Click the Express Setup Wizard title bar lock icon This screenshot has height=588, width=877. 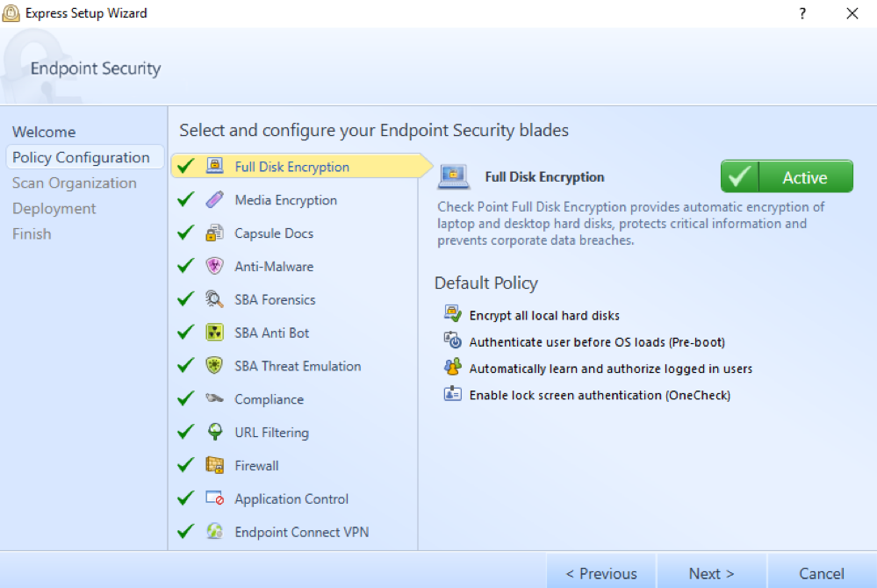click(x=11, y=13)
